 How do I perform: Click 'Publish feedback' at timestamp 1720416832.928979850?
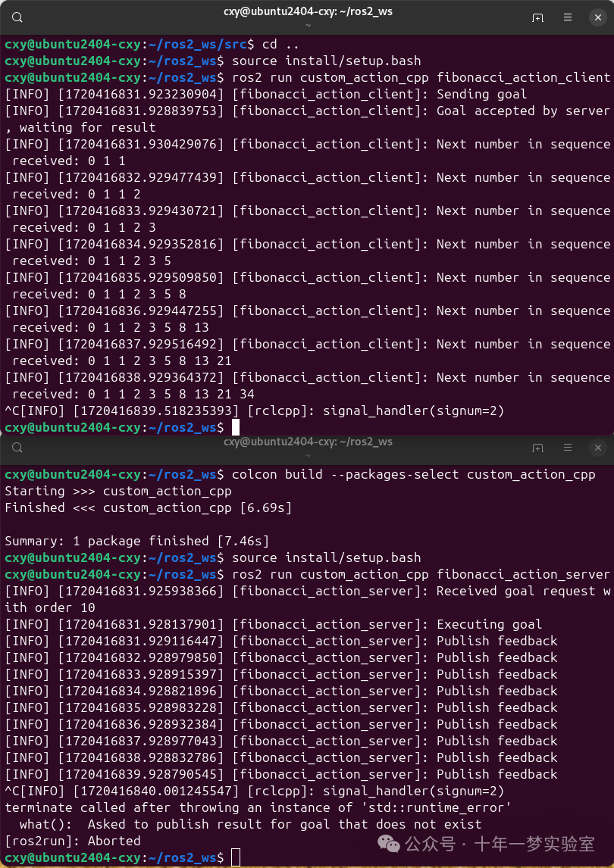coord(497,657)
